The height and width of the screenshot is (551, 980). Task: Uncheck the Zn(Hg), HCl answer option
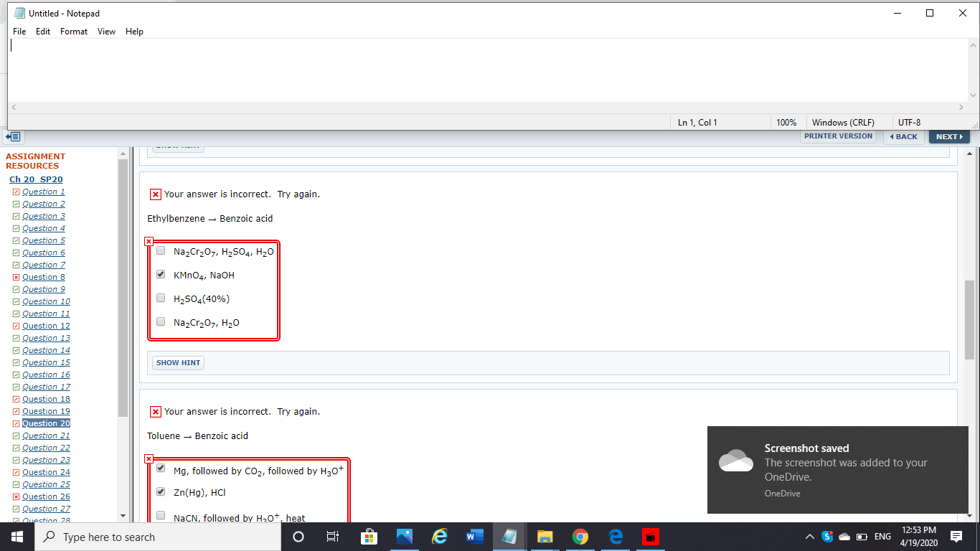pyautogui.click(x=160, y=491)
